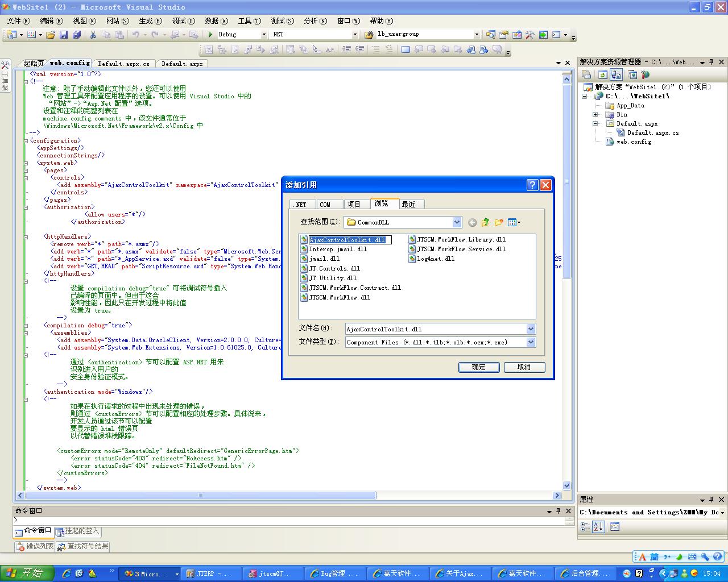Start debugging with green play icon
This screenshot has width=728, height=582.
tap(210, 35)
